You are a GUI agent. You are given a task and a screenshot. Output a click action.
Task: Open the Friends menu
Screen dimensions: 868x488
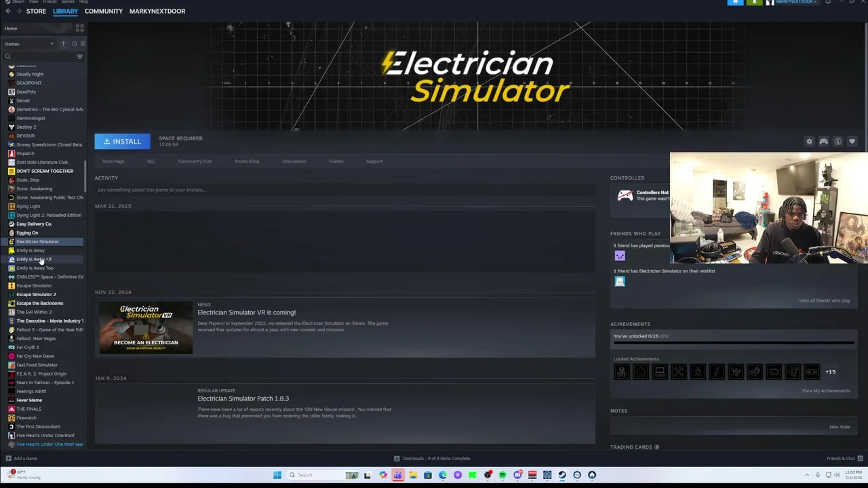click(x=50, y=2)
